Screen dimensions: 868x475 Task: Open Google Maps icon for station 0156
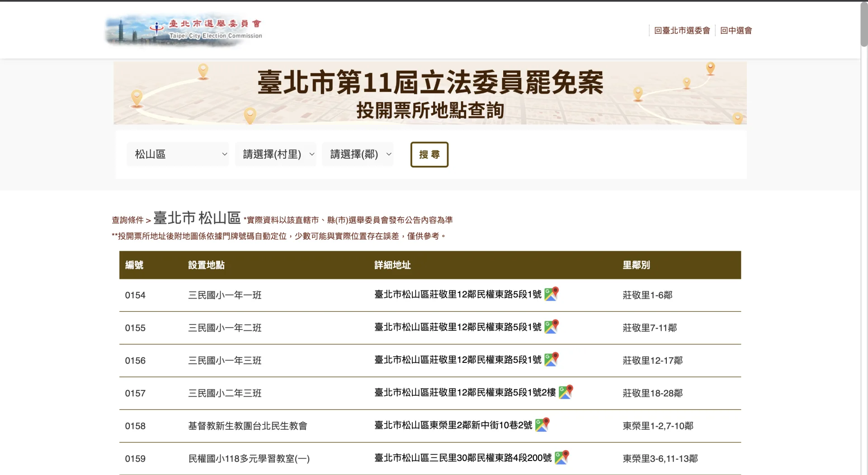pos(551,359)
